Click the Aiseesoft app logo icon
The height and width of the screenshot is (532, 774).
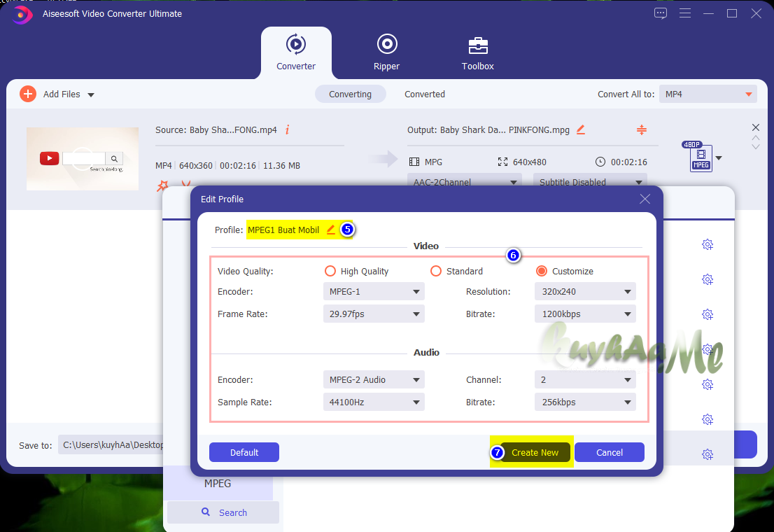coord(22,14)
